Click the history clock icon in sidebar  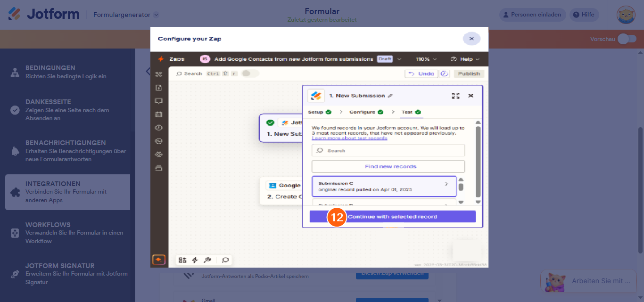pyautogui.click(x=159, y=127)
